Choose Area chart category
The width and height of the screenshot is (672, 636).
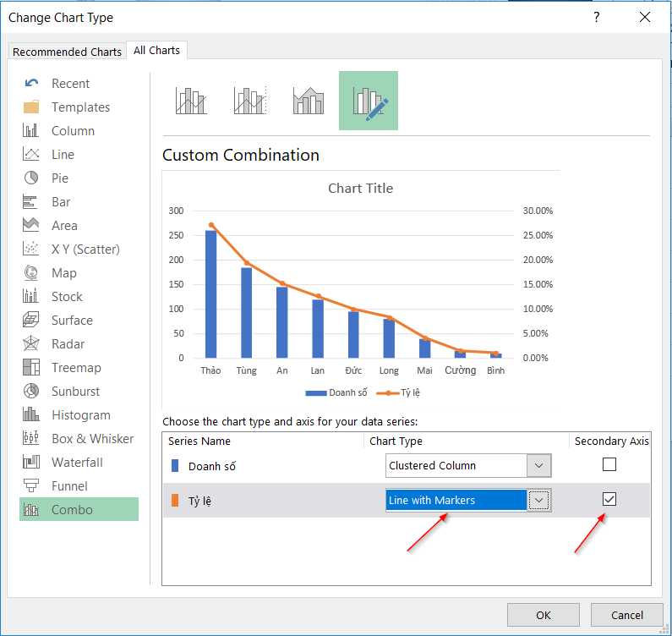point(79,225)
